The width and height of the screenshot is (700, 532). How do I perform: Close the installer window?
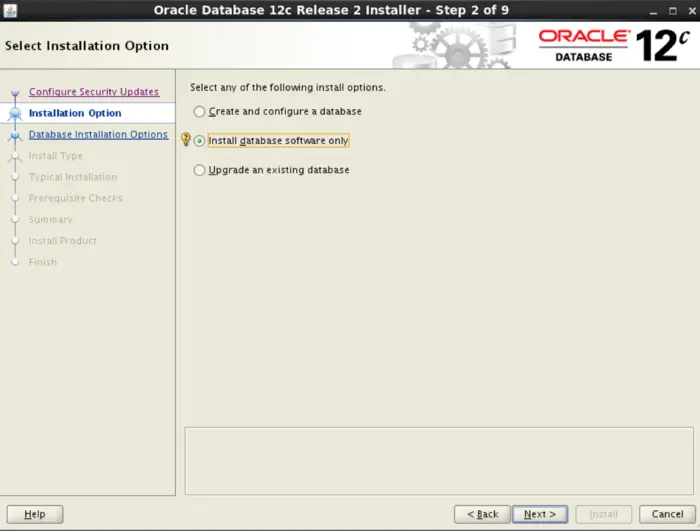pos(692,11)
